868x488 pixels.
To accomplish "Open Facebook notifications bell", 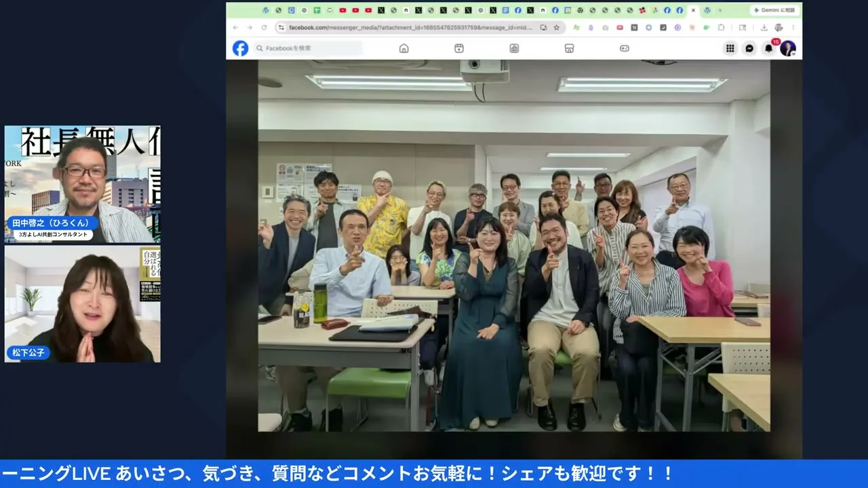I will (x=768, y=48).
